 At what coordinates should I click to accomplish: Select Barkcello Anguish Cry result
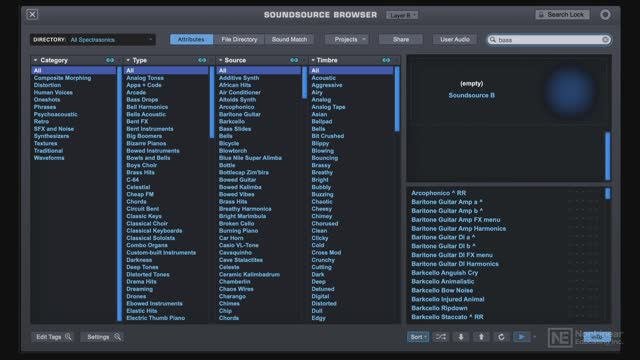click(444, 273)
